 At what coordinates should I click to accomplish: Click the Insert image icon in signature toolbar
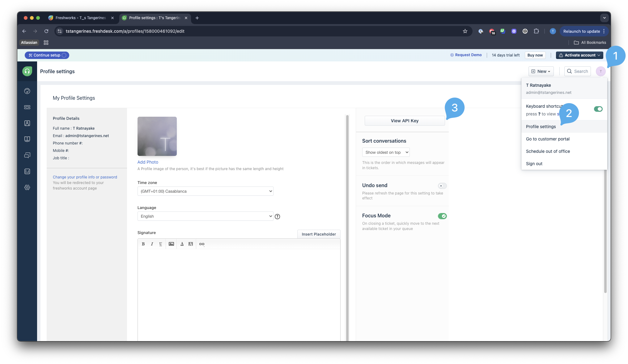coord(171,244)
